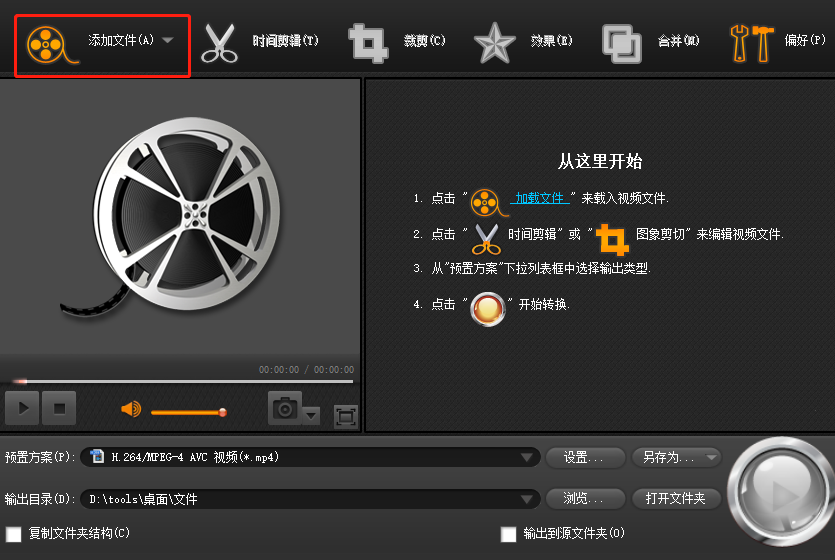Click the crop tool icon in toolbar
Viewport: 835px width, 560px height.
point(368,44)
